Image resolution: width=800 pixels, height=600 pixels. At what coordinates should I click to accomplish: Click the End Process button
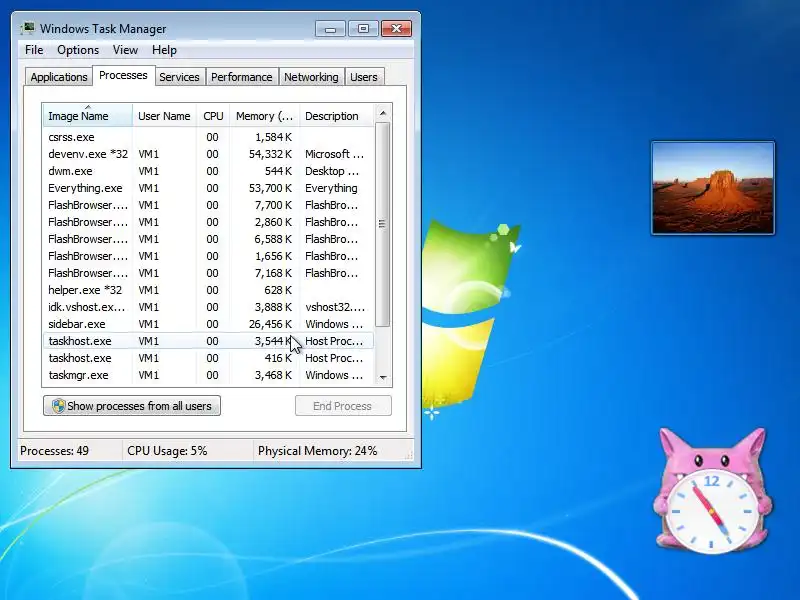click(343, 406)
